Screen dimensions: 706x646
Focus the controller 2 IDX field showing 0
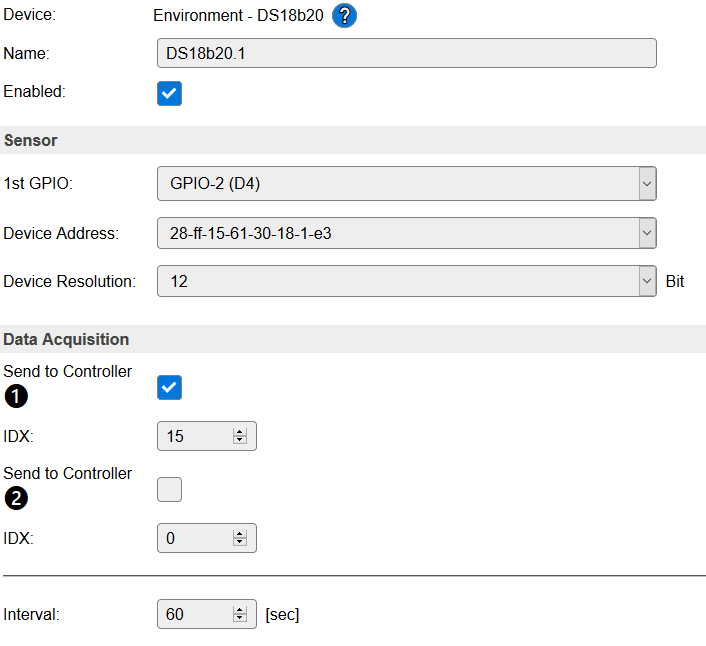[x=194, y=538]
